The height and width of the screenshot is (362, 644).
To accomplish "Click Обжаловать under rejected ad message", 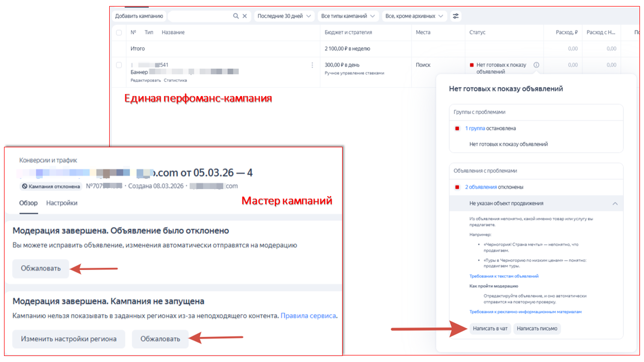I will tap(41, 268).
